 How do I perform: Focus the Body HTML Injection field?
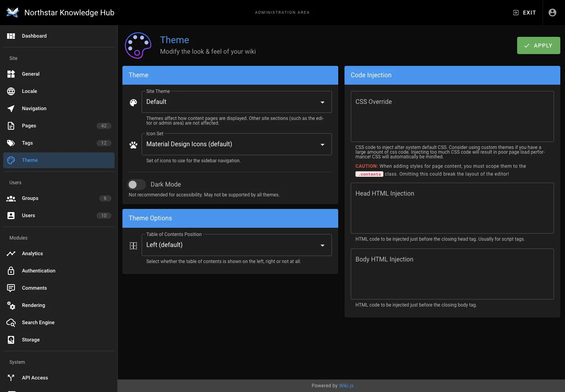[x=452, y=274]
